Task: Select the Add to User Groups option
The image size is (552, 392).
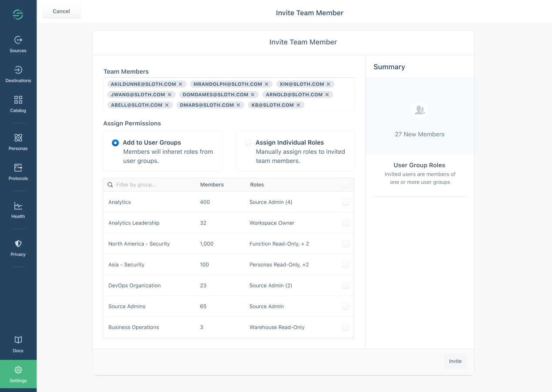Action: tap(115, 142)
